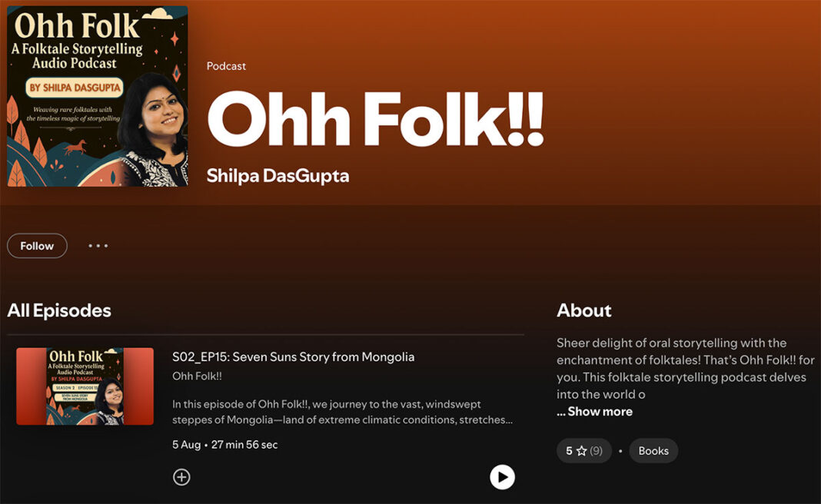The image size is (821, 504).
Task: Expand the About description with Show more
Action: coord(594,411)
